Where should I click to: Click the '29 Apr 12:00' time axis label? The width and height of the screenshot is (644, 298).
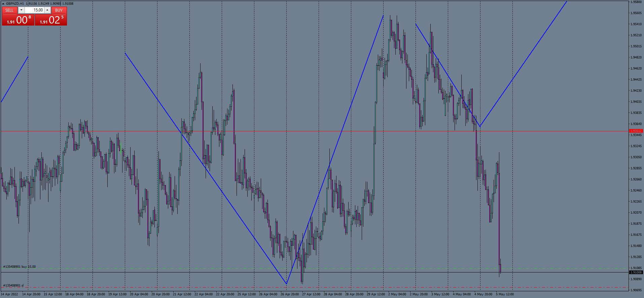click(376, 294)
